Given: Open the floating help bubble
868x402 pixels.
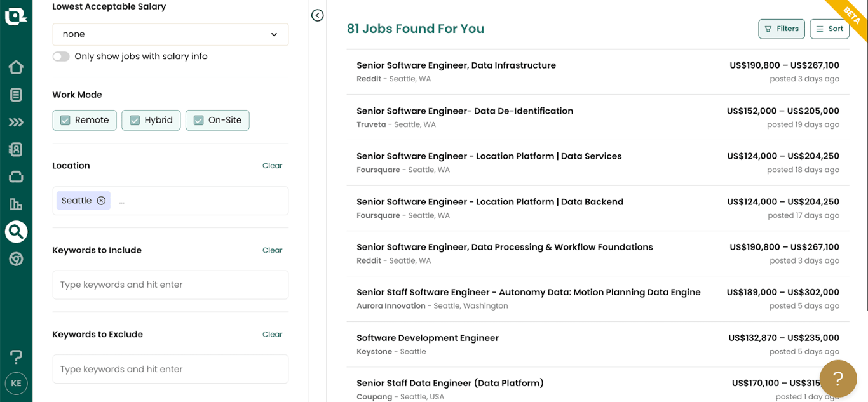Looking at the screenshot, I should 838,379.
